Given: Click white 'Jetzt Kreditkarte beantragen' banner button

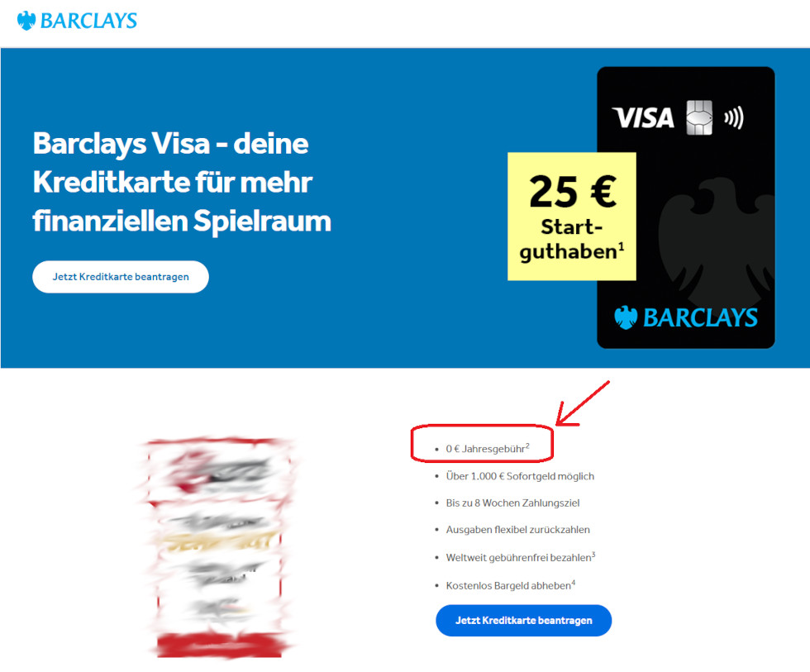Looking at the screenshot, I should [x=121, y=277].
